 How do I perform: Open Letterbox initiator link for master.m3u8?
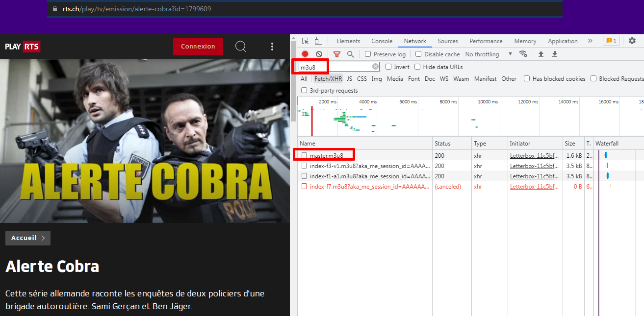[x=534, y=155]
